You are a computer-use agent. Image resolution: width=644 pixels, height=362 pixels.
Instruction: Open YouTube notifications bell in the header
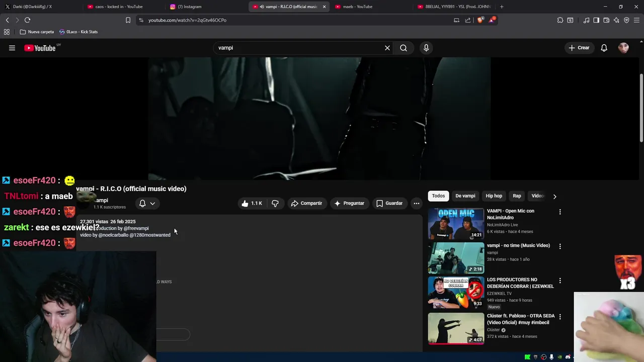tap(604, 48)
